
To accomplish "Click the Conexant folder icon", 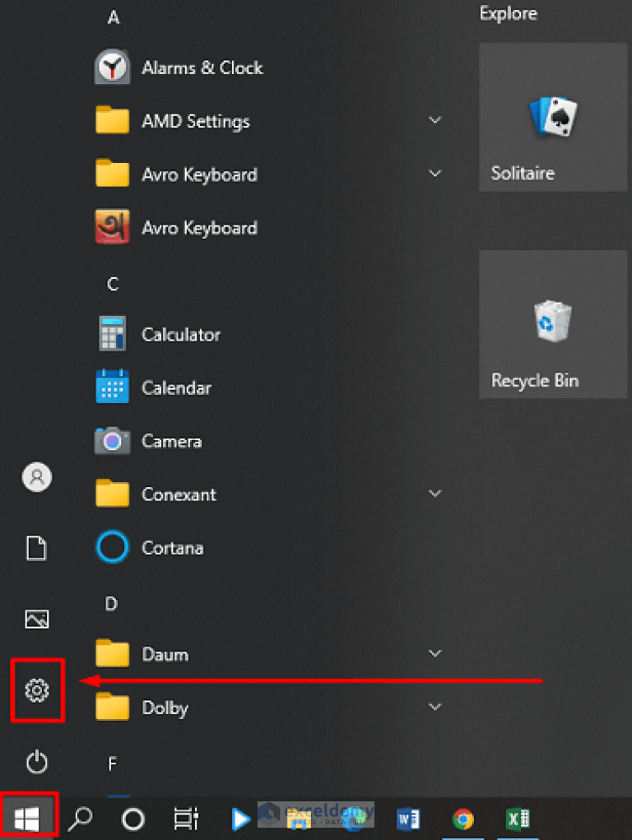I will (x=112, y=493).
